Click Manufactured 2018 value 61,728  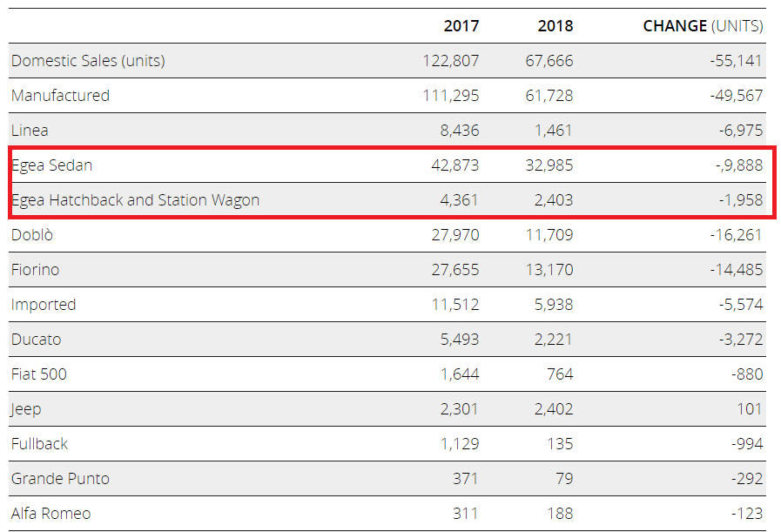click(x=549, y=96)
